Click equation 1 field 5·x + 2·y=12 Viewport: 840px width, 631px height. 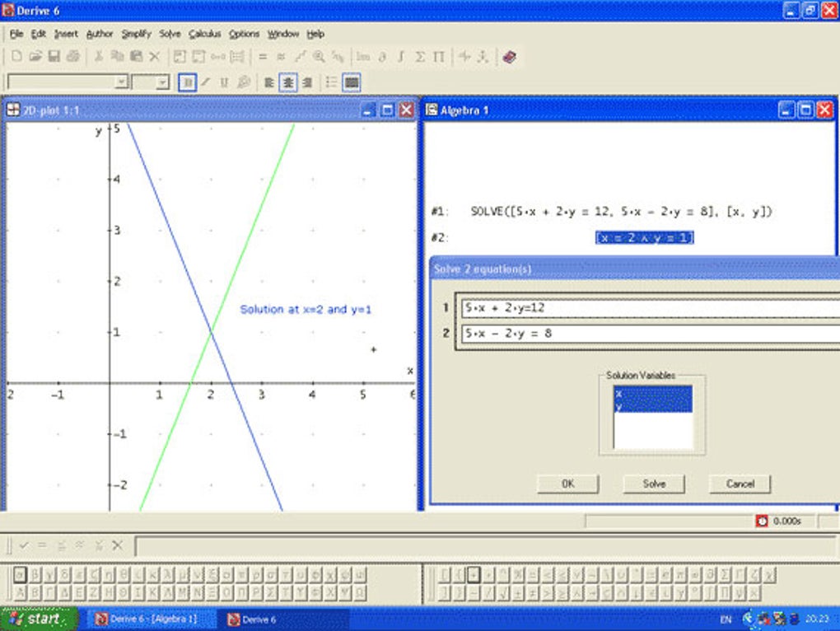pyautogui.click(x=651, y=308)
